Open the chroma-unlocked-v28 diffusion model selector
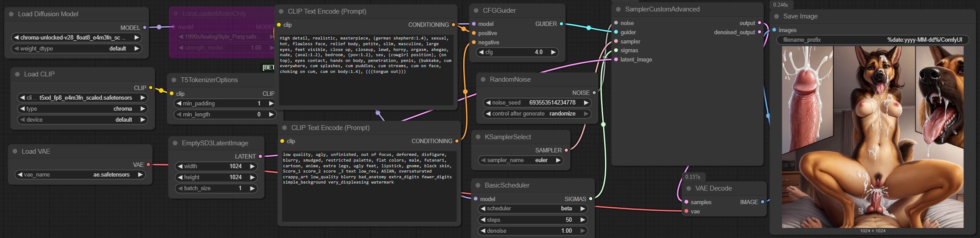980x238 pixels. pos(77,38)
